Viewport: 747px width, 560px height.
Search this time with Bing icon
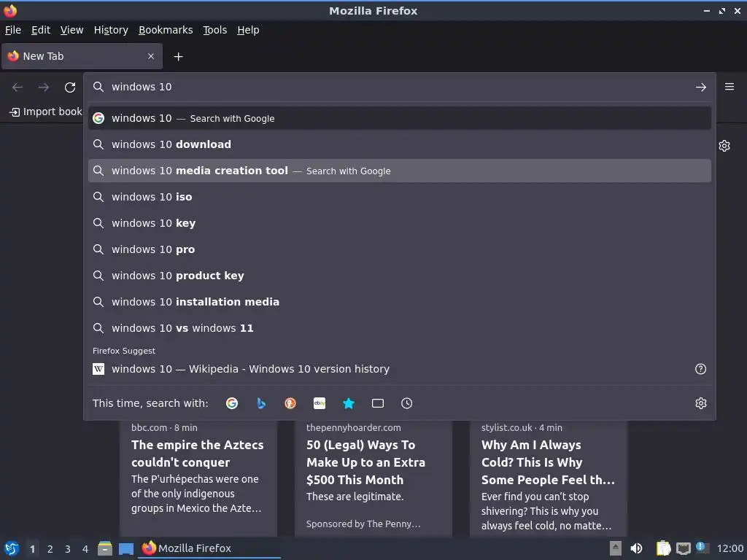261,403
